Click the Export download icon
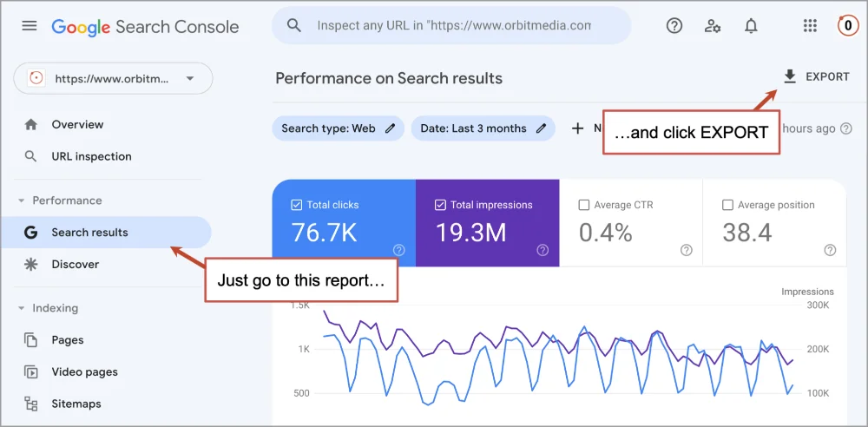Image resolution: width=868 pixels, height=427 pixels. coord(790,77)
